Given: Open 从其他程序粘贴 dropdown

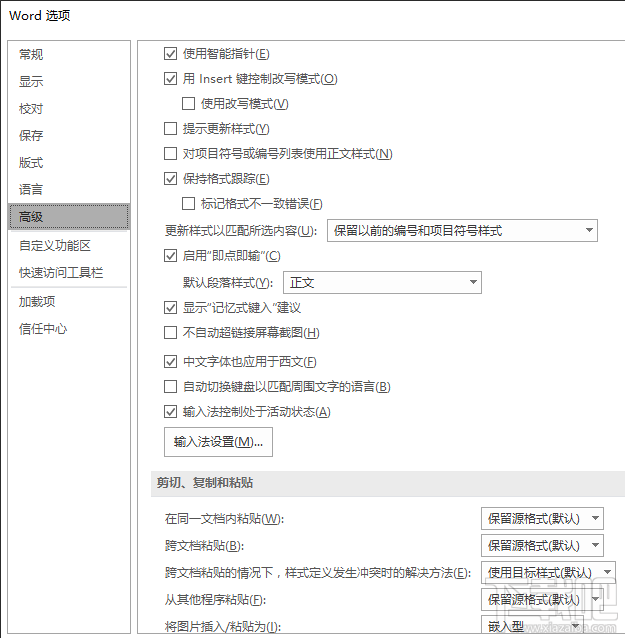Looking at the screenshot, I should click(x=542, y=600).
